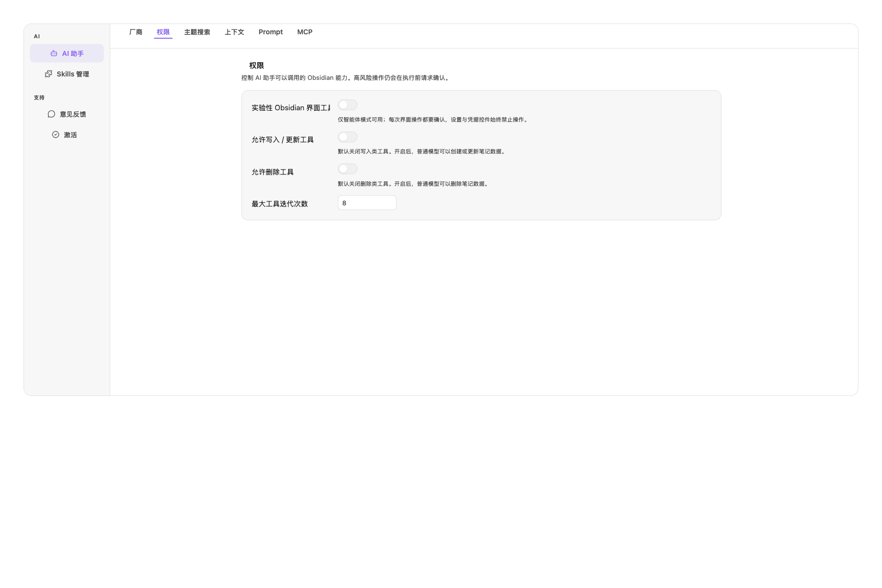
Task: Go to the 上下文 tab
Action: [x=234, y=32]
